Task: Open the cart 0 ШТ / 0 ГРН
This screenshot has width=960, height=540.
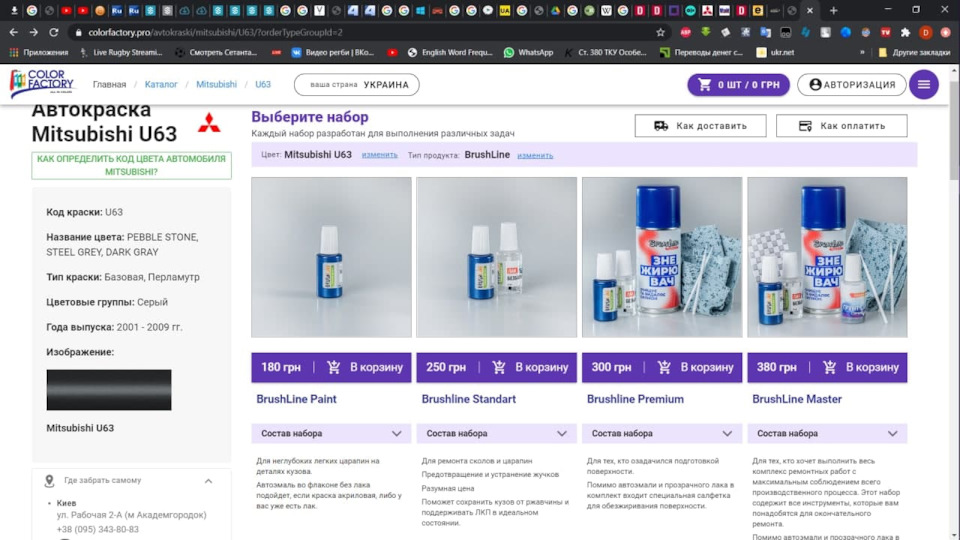Action: click(738, 84)
